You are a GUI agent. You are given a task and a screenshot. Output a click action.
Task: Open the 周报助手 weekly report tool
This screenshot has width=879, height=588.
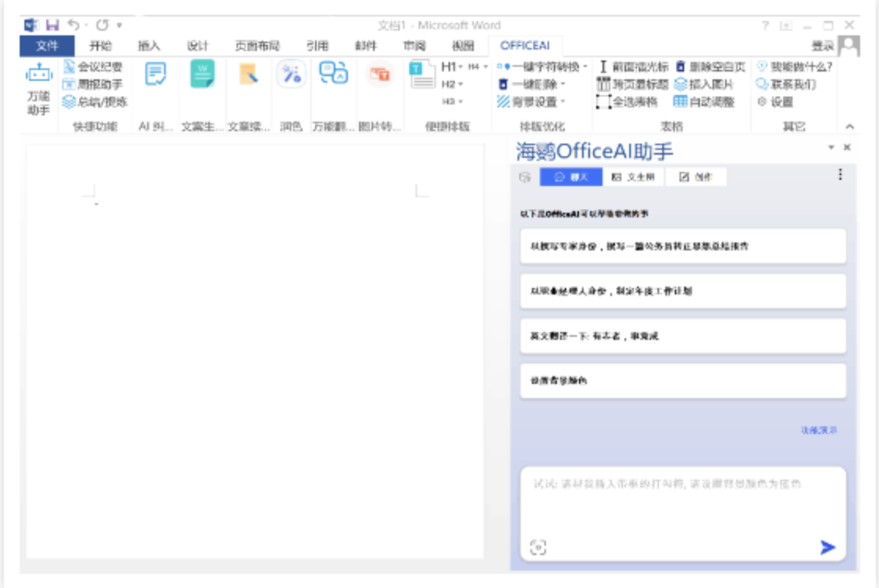click(x=93, y=84)
